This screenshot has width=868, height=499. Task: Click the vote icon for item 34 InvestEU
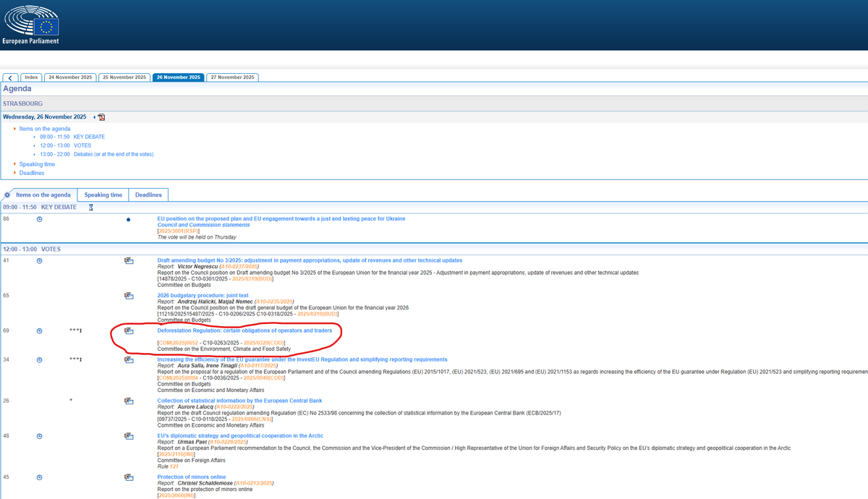pyautogui.click(x=129, y=359)
